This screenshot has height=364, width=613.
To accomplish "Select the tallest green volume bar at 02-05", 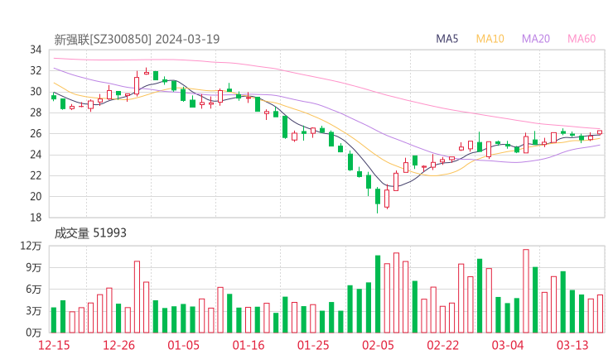I will click(378, 294).
